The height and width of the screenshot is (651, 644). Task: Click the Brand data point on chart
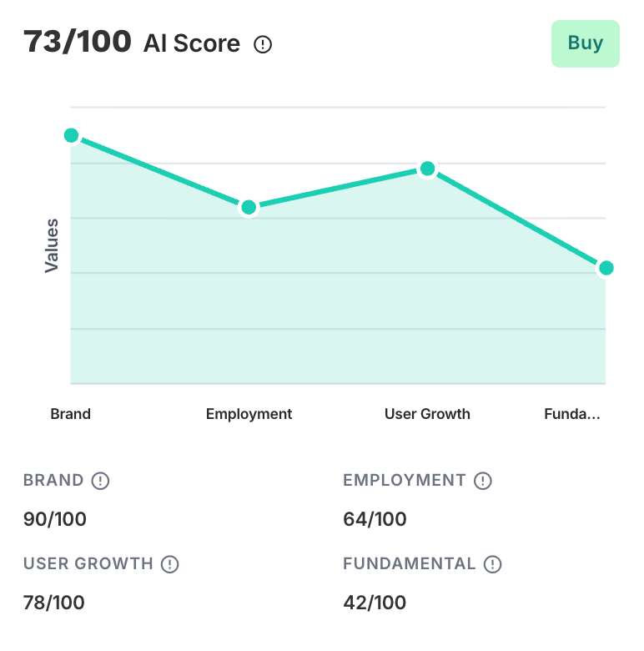[71, 135]
